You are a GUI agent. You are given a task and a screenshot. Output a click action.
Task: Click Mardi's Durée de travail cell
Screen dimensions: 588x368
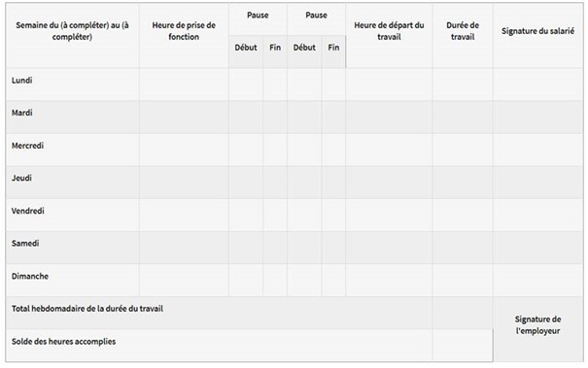click(x=463, y=117)
